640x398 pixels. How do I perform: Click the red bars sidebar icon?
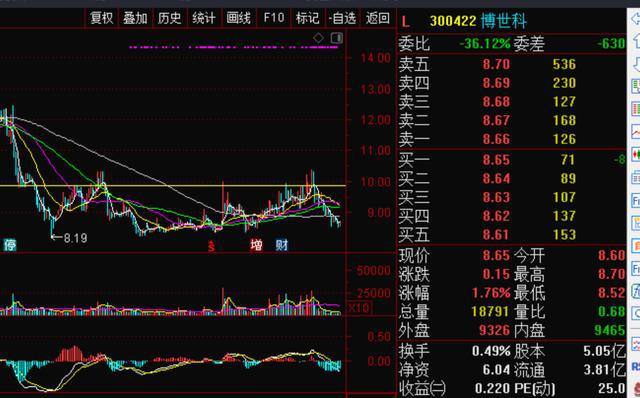click(636, 109)
